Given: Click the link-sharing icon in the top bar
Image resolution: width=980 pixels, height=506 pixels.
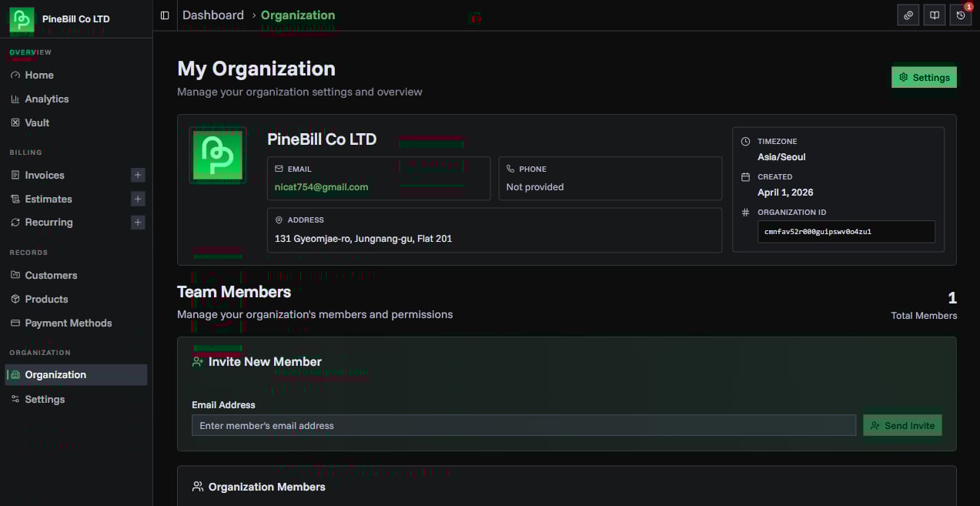Looking at the screenshot, I should (908, 15).
